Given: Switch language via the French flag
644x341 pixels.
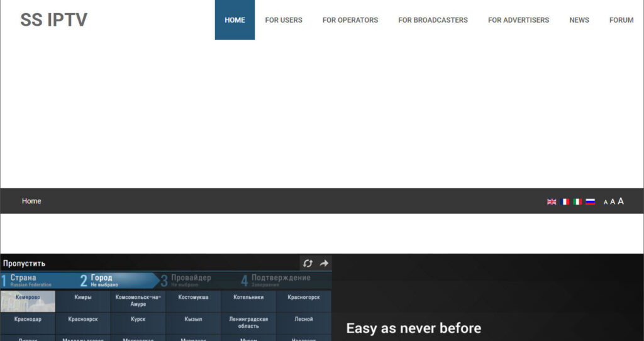Looking at the screenshot, I should point(565,202).
